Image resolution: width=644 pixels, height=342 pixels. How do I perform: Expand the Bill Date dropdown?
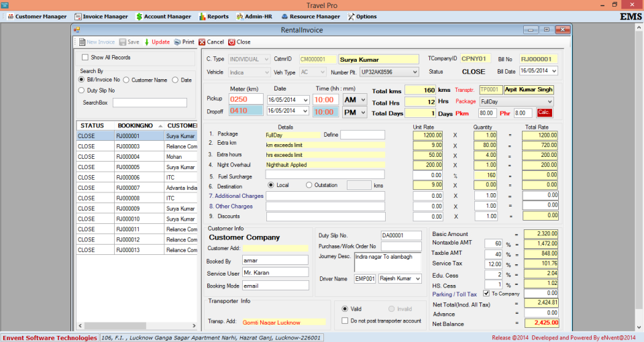pos(553,71)
